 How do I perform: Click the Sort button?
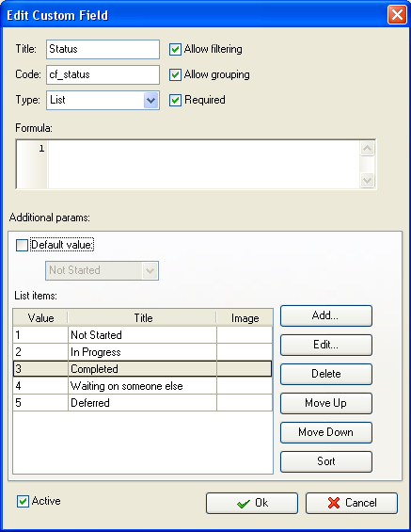click(x=326, y=461)
